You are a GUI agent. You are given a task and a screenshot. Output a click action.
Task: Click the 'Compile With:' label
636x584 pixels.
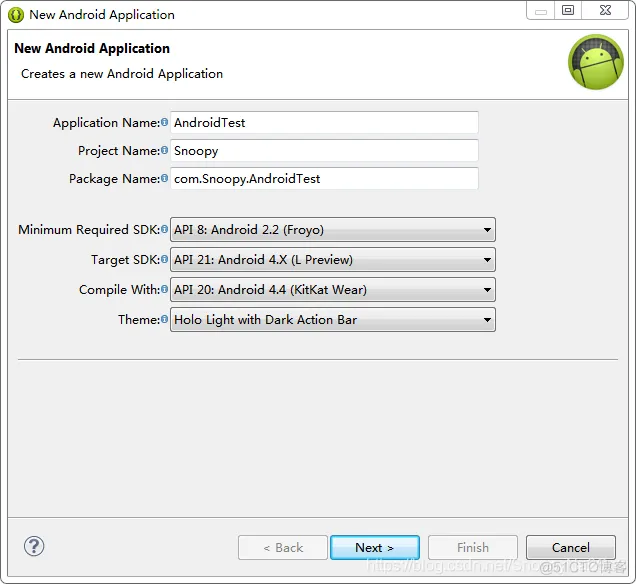[x=120, y=290]
